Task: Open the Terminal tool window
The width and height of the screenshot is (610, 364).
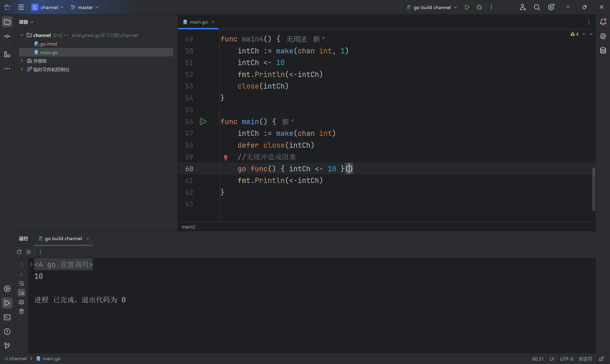Action: point(7,317)
